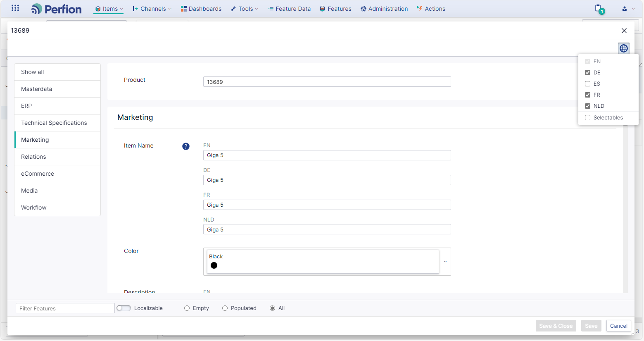Switch to the ERP tab
644x341 pixels.
[57, 106]
